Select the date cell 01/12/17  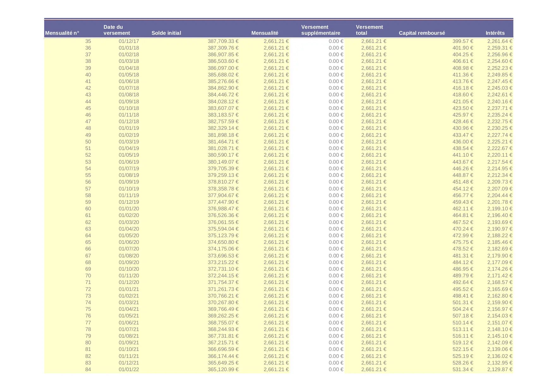[x=129, y=41]
